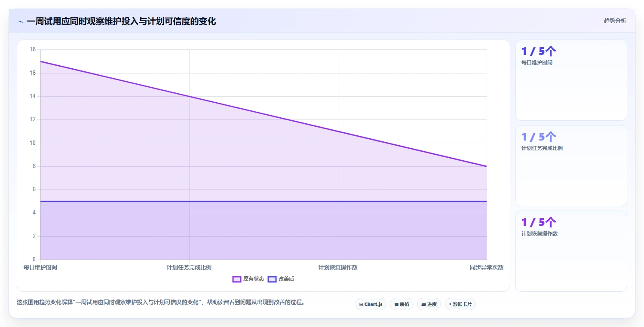Viewport: 644px width, 327px height.
Task: Click the trend icon before the title
Action: [x=20, y=21]
